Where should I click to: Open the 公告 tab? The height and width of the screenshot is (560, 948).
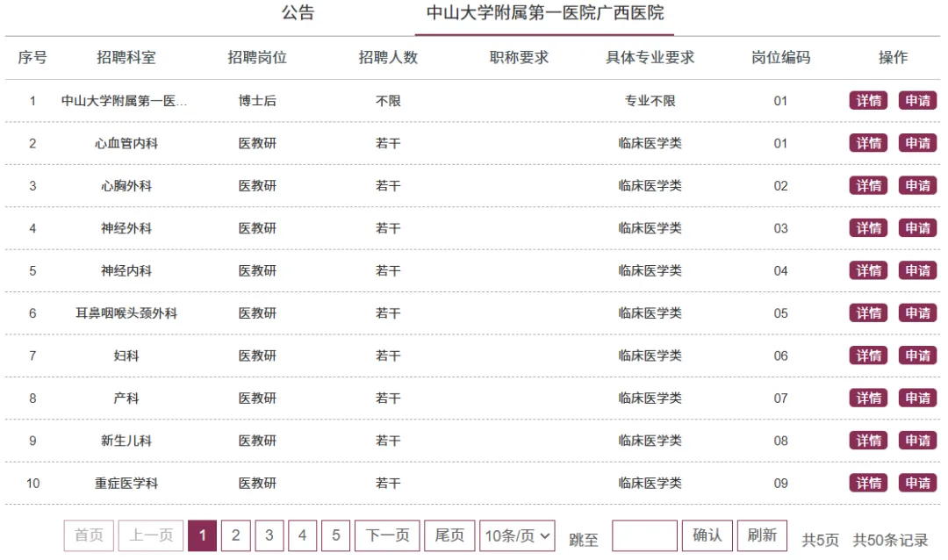pos(298,12)
